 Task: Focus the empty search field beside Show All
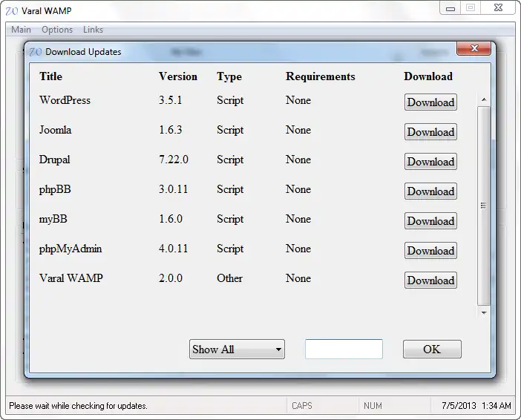344,349
